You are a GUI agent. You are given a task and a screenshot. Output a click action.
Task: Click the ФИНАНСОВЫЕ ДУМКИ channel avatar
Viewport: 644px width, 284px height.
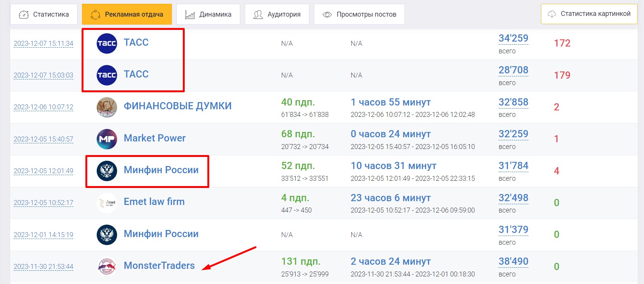(x=107, y=107)
